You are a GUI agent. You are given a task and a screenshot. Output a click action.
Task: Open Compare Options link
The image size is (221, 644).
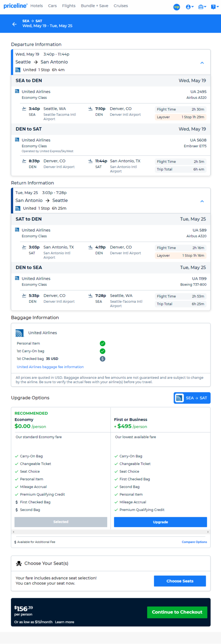pyautogui.click(x=194, y=542)
